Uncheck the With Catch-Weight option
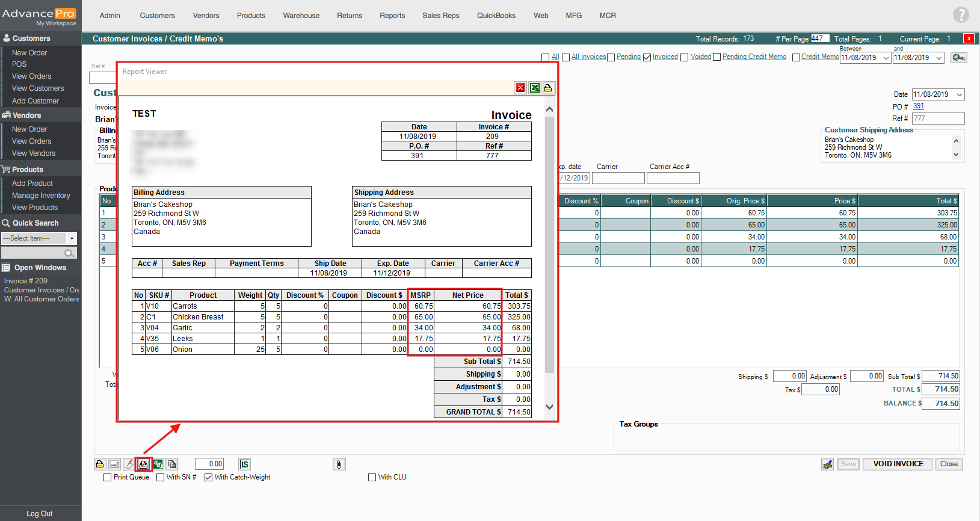Screen dimensions: 980x521 click(209, 477)
